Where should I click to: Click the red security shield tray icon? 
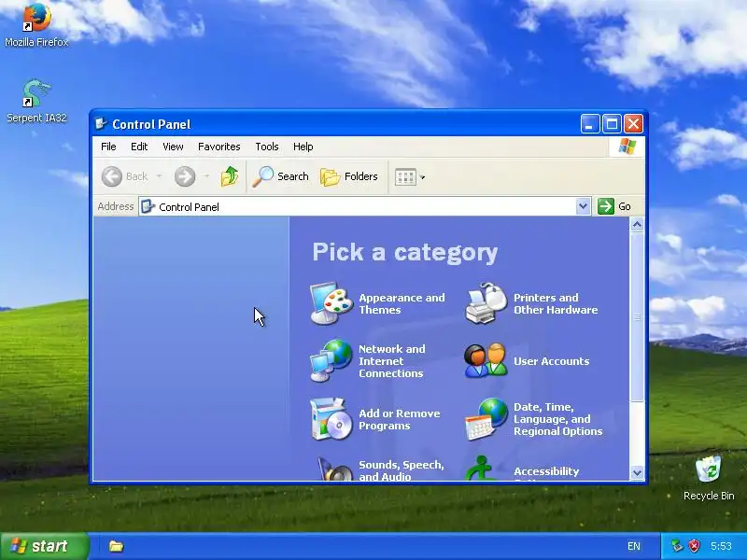695,546
